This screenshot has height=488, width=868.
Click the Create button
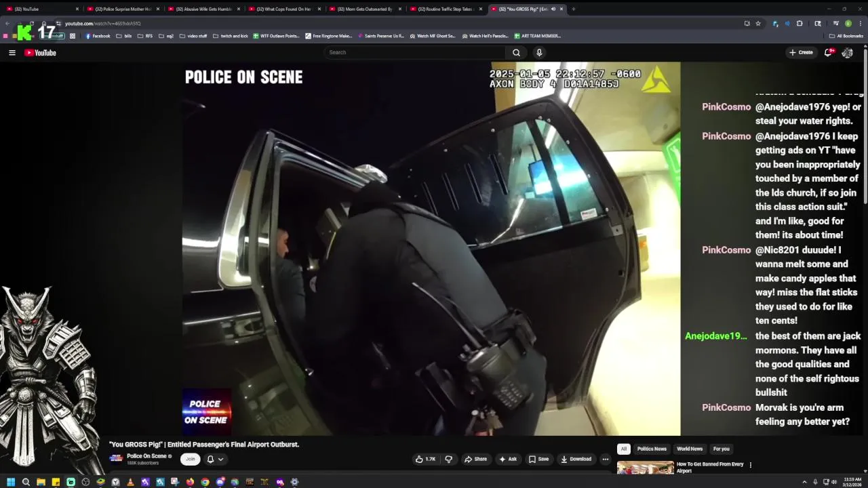click(800, 52)
